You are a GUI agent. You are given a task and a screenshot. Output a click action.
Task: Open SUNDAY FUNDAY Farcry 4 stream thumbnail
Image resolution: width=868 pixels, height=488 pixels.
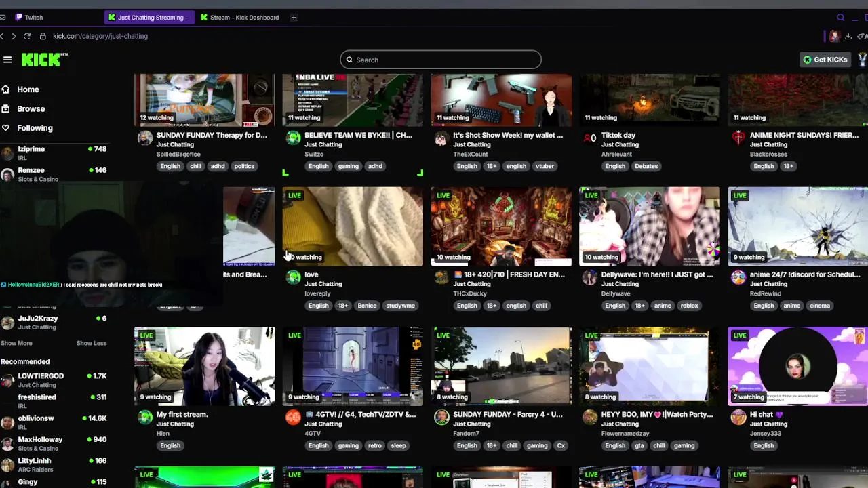(x=501, y=366)
